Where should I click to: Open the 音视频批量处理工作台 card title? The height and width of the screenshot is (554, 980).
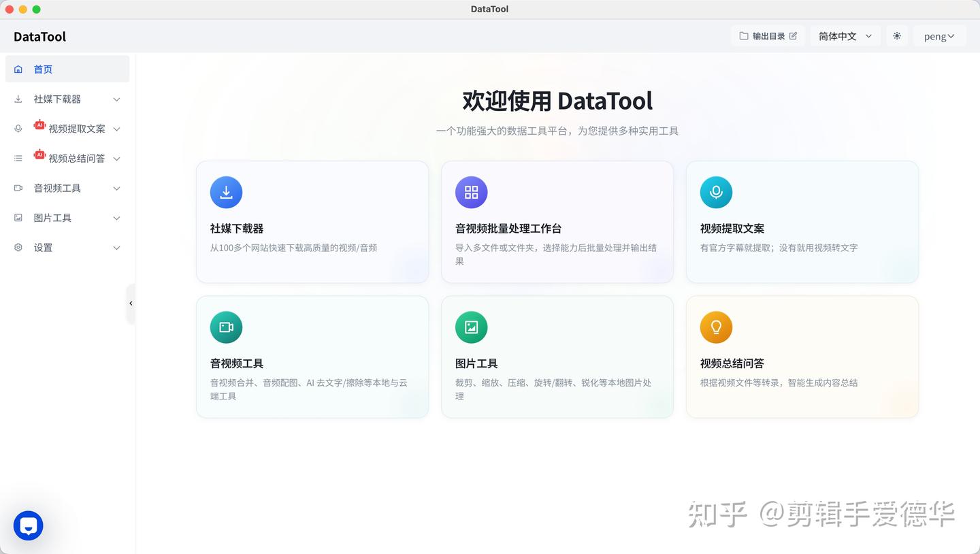[508, 229]
